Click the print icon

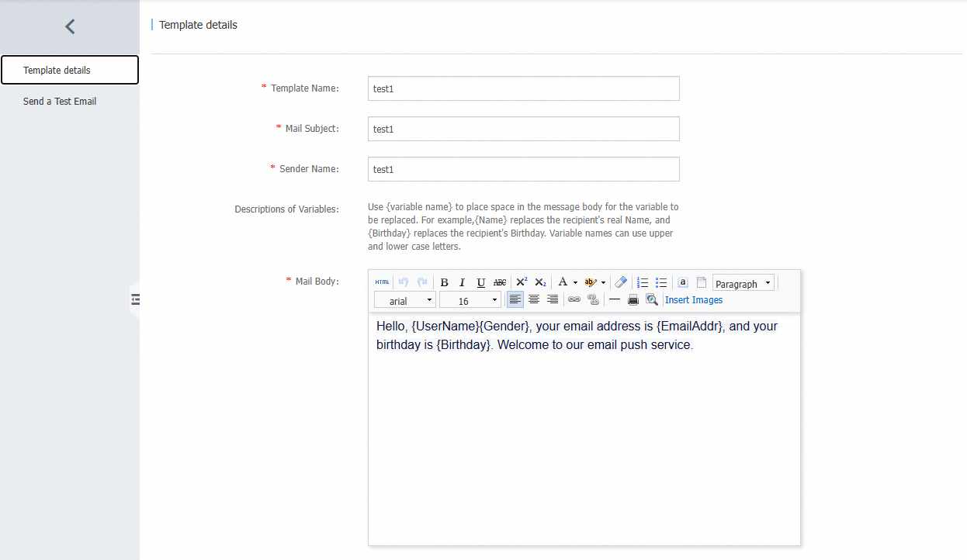(x=633, y=299)
